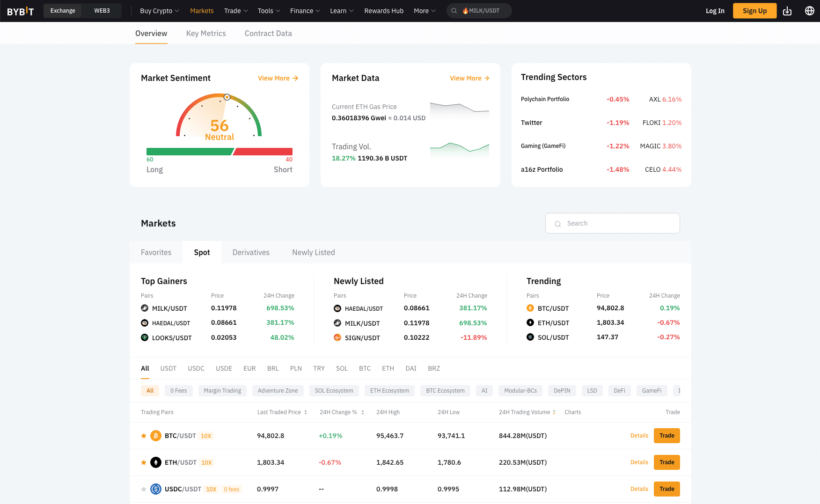Unfavorite ETH/USDT with the star

pos(144,462)
